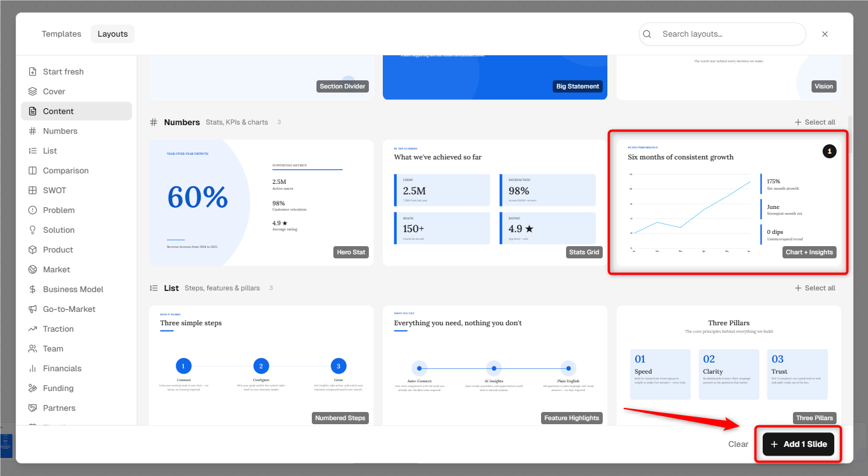Focus the Search layouts input field

(x=723, y=34)
